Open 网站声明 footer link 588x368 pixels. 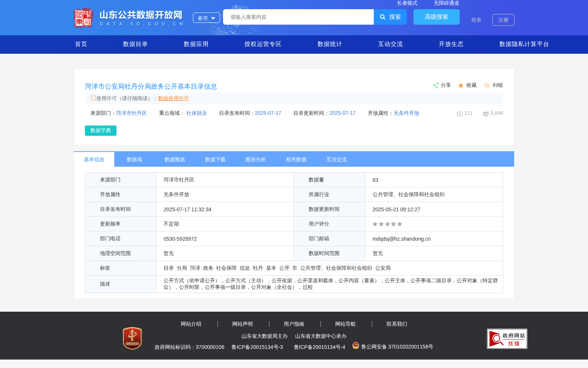click(243, 324)
